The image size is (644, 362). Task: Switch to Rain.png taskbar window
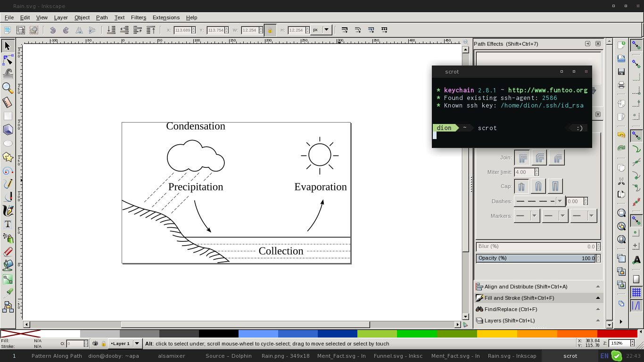[x=286, y=356]
